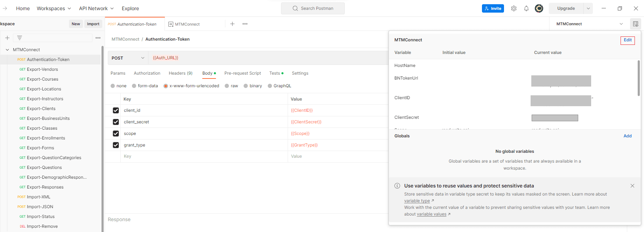Select the binary body type
Viewport: 644px width, 232px height.
pos(246,86)
